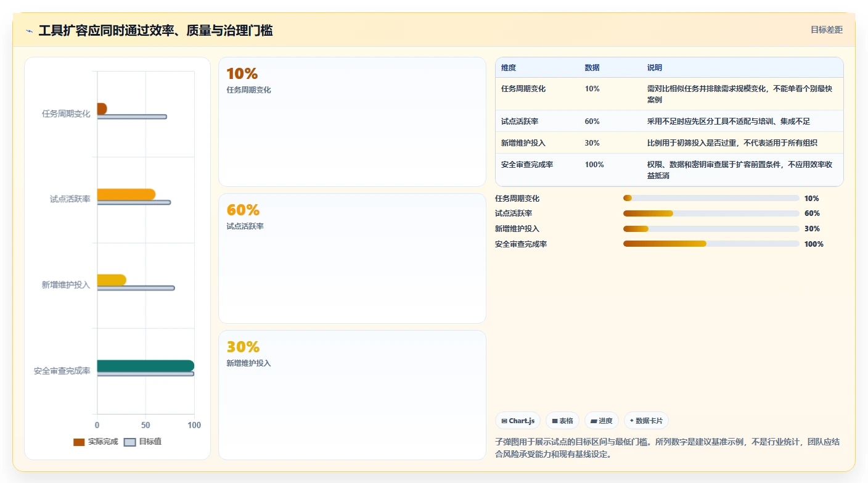This screenshot has height=483, width=868.
Task: Click the 50 tick on the chart x-axis
Action: (145, 425)
